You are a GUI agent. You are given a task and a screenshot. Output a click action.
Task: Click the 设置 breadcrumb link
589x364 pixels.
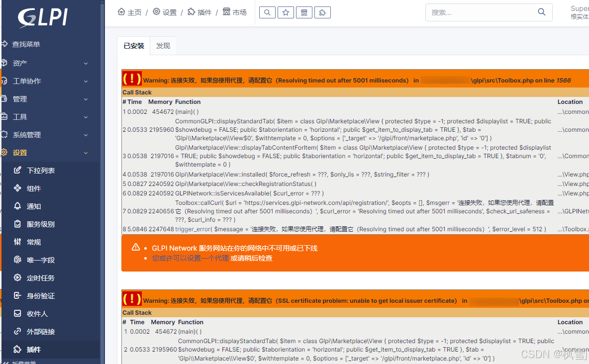pos(165,12)
